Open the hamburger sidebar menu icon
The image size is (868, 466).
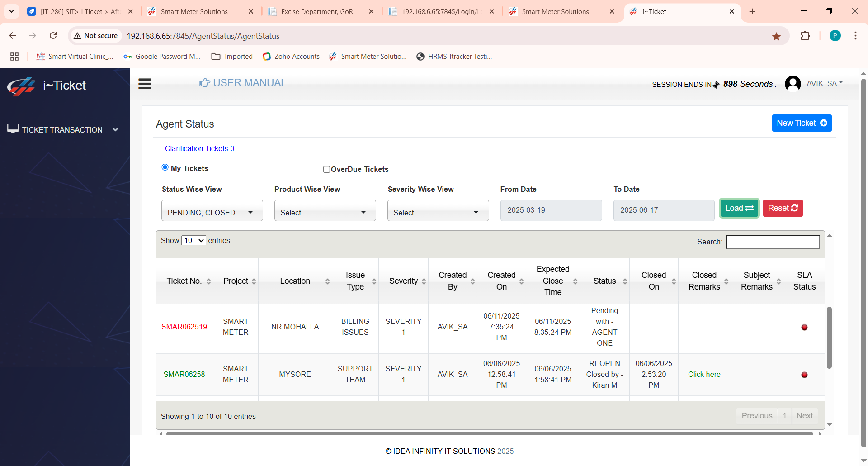click(145, 84)
